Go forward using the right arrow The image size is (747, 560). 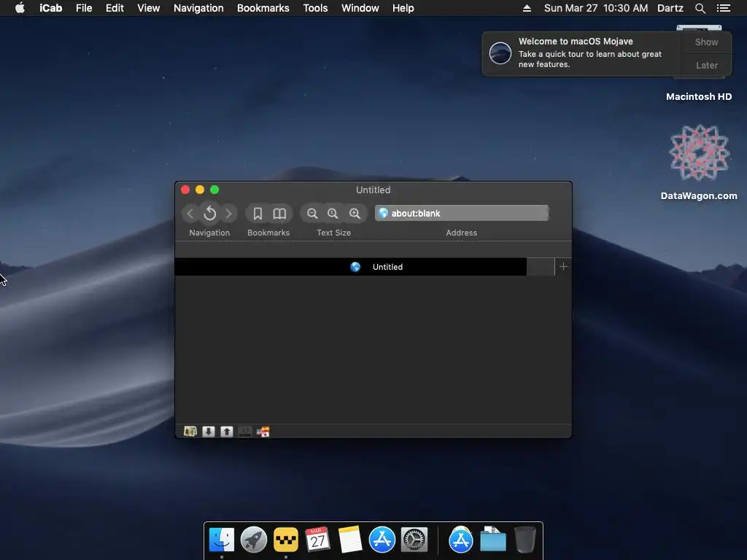tap(228, 214)
